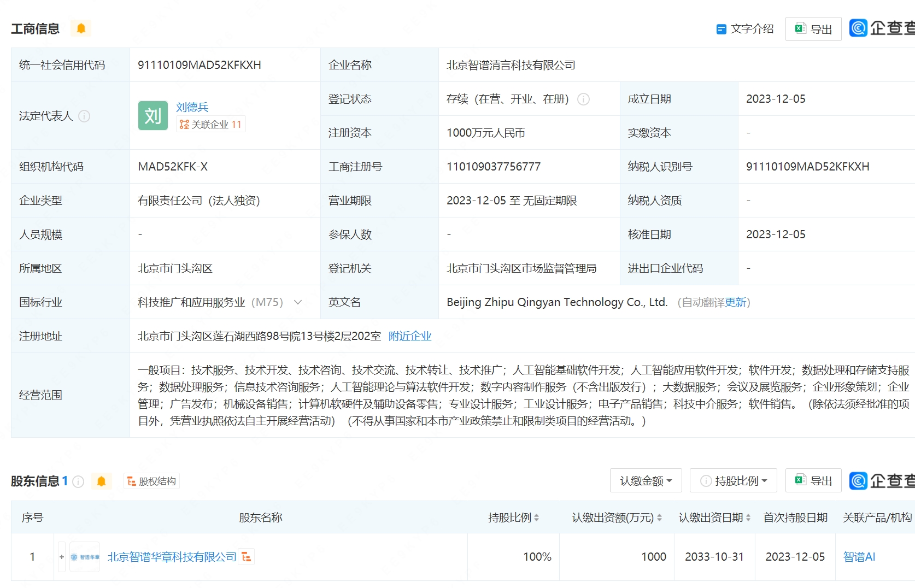Viewport: 915px width, 588px height.
Task: Click registered capital 1000万元人民币
Action: click(x=486, y=133)
